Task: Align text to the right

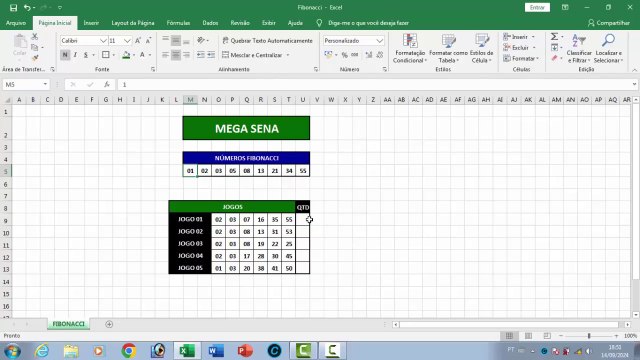Action: (x=186, y=55)
